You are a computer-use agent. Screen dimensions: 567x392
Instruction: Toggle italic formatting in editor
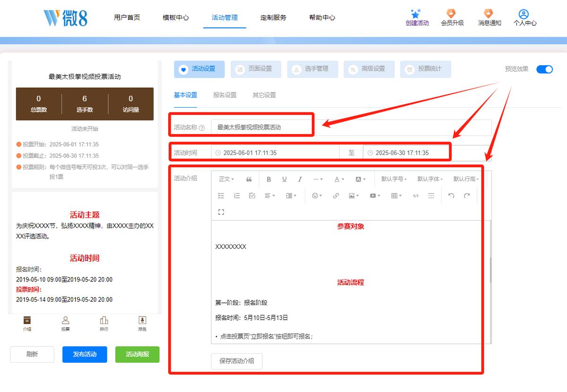[x=300, y=179]
